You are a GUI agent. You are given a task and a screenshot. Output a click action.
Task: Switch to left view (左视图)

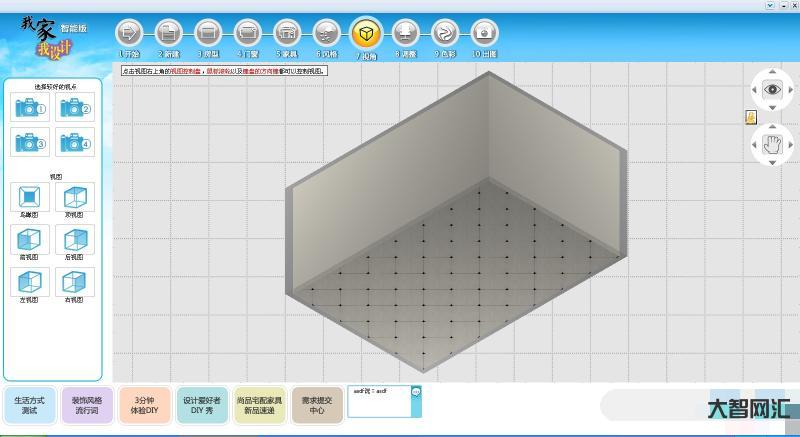(30, 282)
